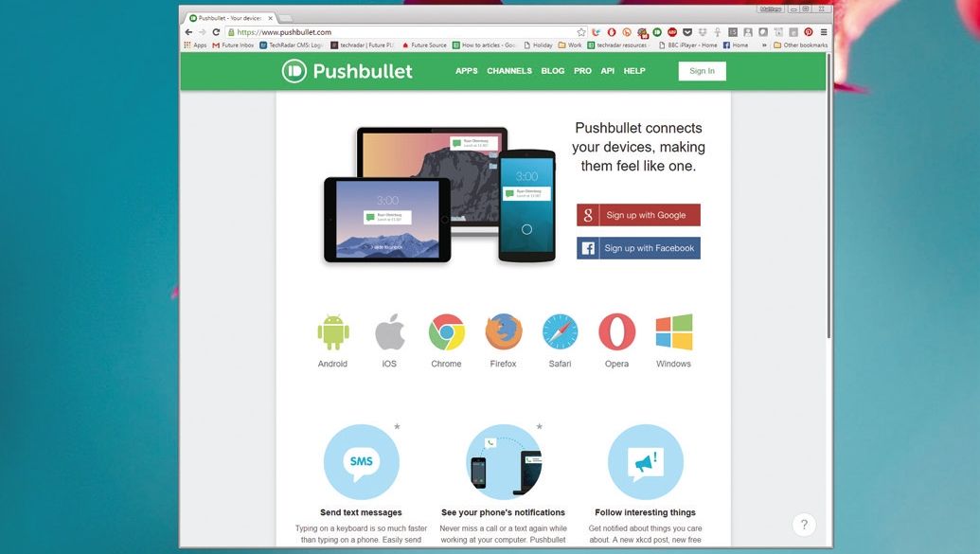Viewport: 980px width, 554px height.
Task: Bookmark this page with the star icon
Action: [581, 32]
